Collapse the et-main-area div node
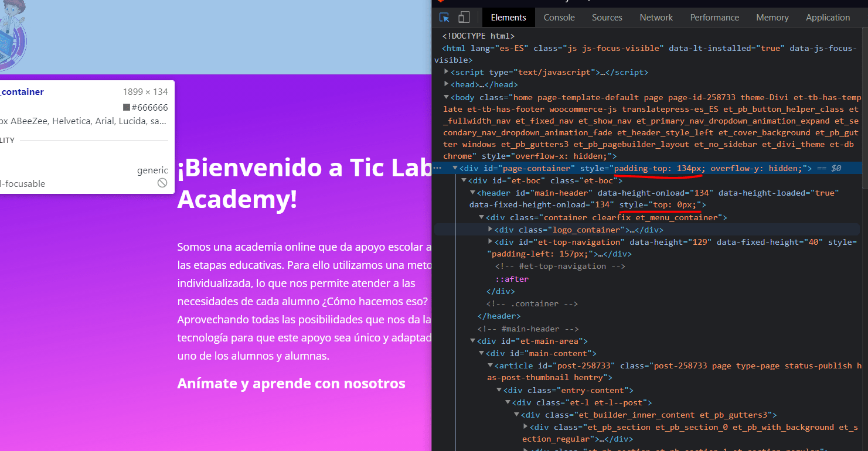The image size is (868, 451). (x=473, y=341)
